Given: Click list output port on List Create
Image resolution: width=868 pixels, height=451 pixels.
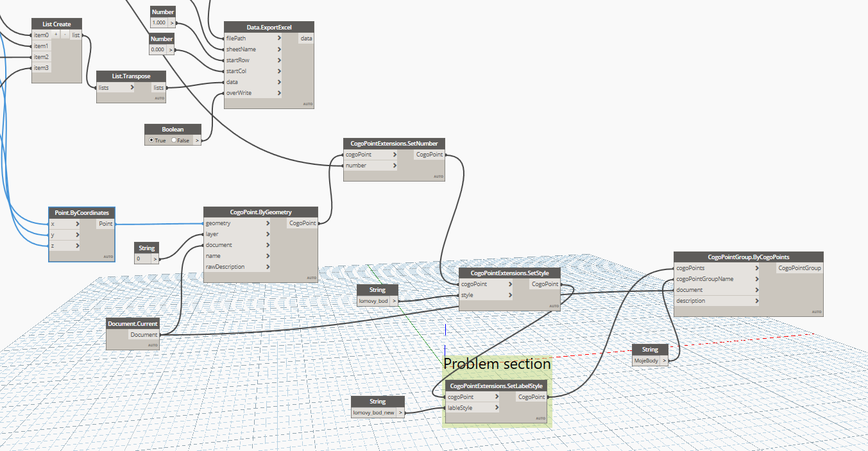Looking at the screenshot, I should 76,35.
